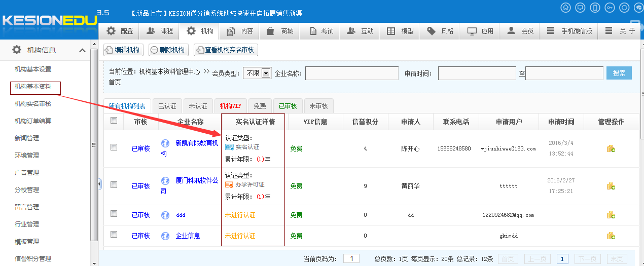Click the 删除机构 button
The height and width of the screenshot is (266, 644).
click(168, 50)
